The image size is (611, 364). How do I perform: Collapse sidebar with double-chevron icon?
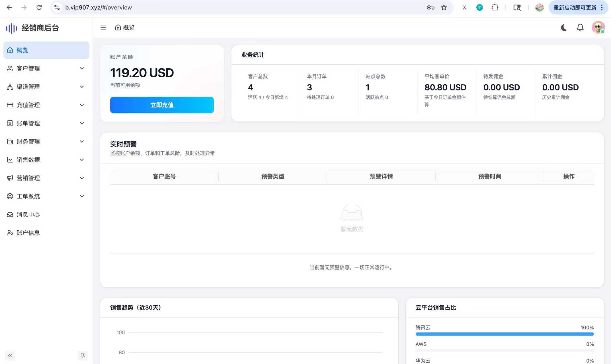point(10,355)
